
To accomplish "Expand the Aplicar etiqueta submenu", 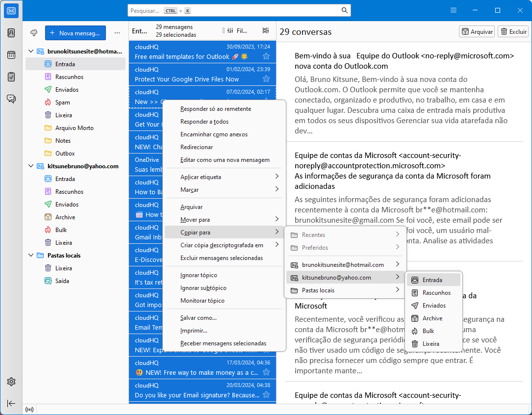I will [224, 177].
